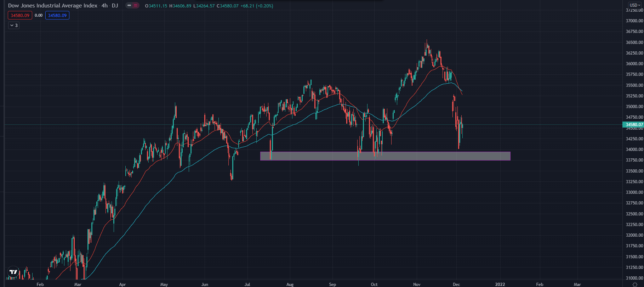Viewport: 644px width, 287px height.
Task: Click the close value C34580.07 in legend
Action: (227, 6)
